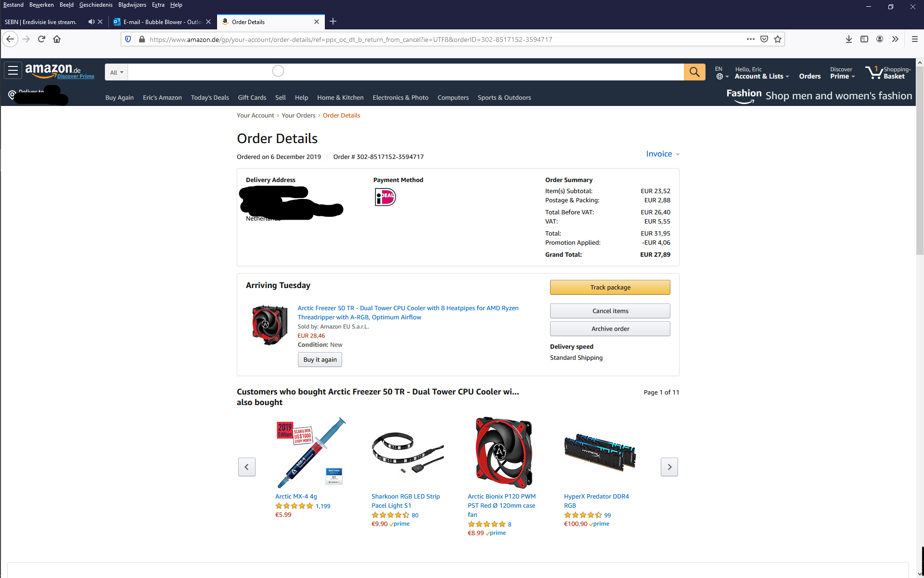Open the Arctic MX-4 4g product link
924x578 pixels.
296,496
